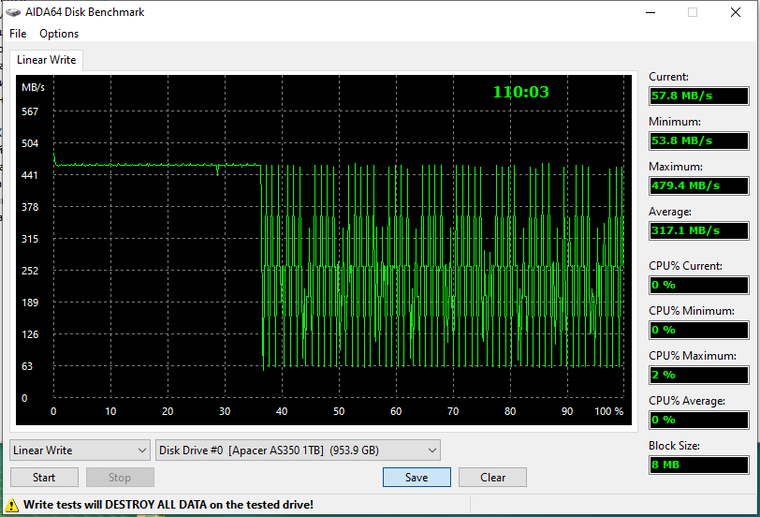Click the greyed-out Stop button
The height and width of the screenshot is (517, 760).
click(120, 477)
